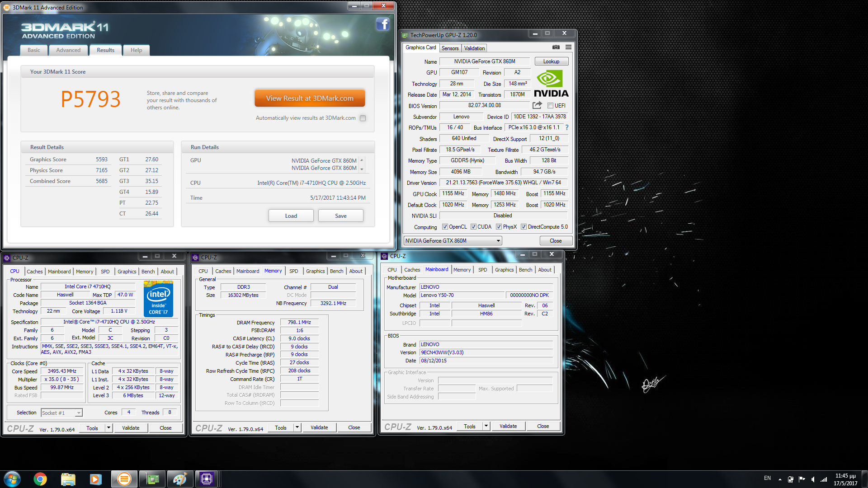Click Validate in CPU-Z Memory window
868x488 pixels.
[319, 427]
